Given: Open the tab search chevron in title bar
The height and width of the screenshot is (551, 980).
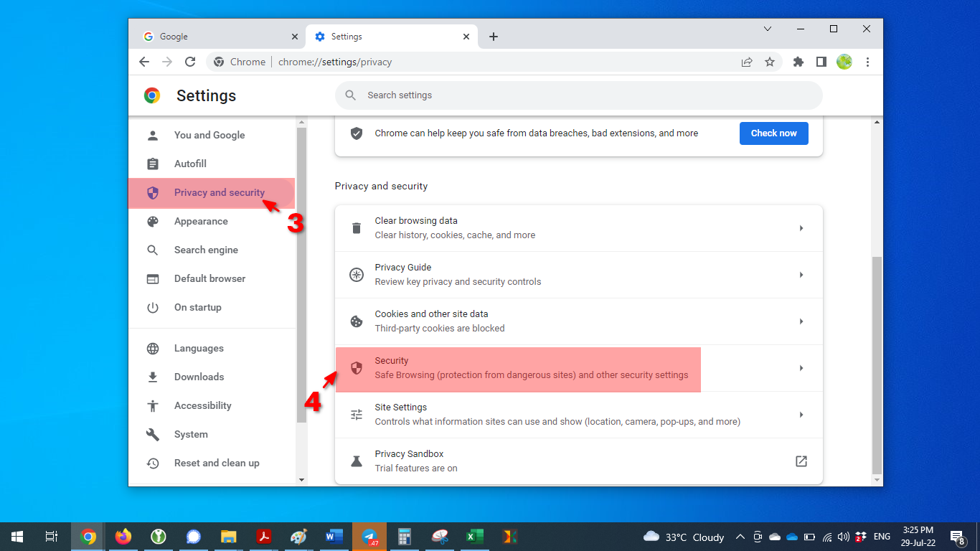Looking at the screenshot, I should pos(768,29).
